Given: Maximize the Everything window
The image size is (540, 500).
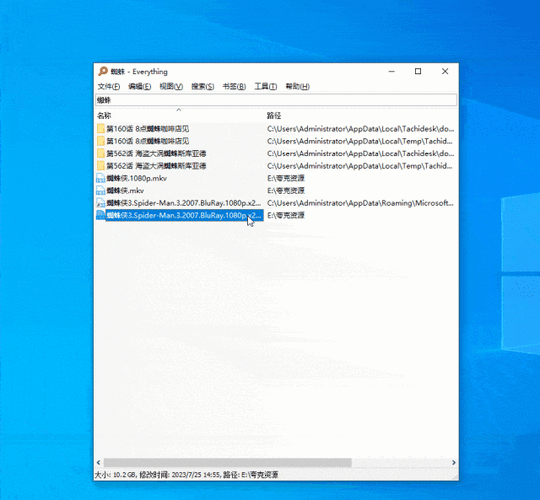Looking at the screenshot, I should tap(418, 71).
